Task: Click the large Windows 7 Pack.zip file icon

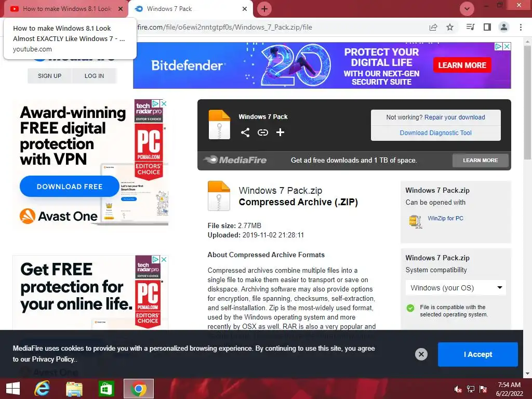Action: [x=219, y=196]
